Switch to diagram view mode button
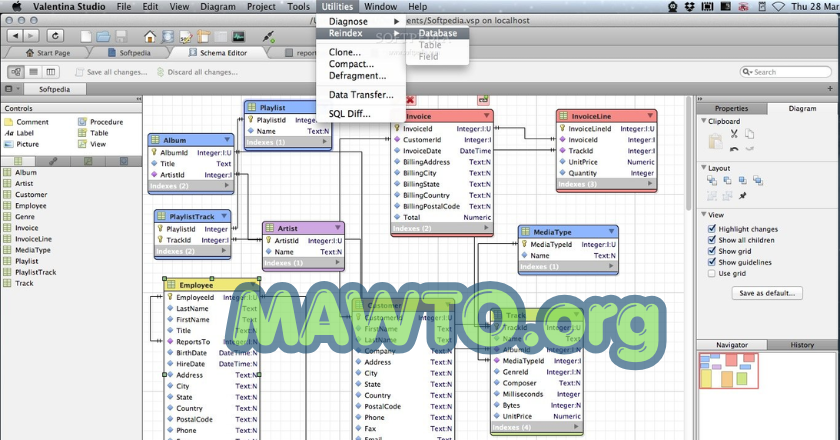The width and height of the screenshot is (840, 440). click(x=17, y=72)
